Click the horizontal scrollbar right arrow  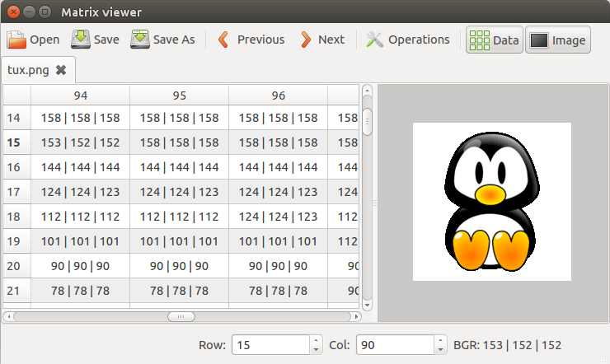click(356, 316)
